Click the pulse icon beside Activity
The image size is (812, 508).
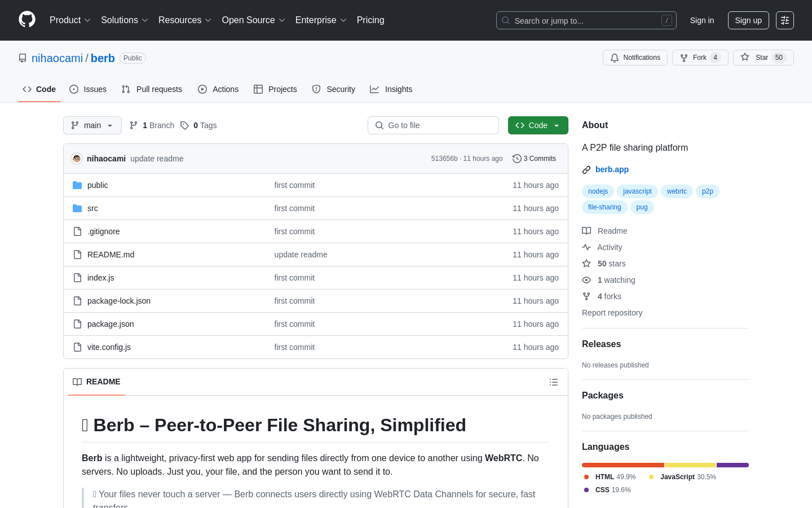pyautogui.click(x=586, y=247)
